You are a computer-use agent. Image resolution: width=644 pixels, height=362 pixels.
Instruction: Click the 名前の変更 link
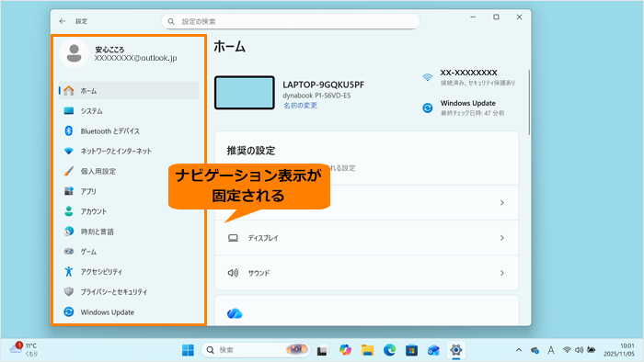[300, 106]
